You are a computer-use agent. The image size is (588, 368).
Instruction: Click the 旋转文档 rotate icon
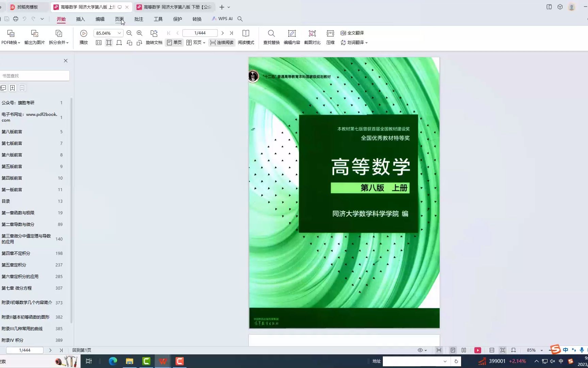click(x=154, y=33)
